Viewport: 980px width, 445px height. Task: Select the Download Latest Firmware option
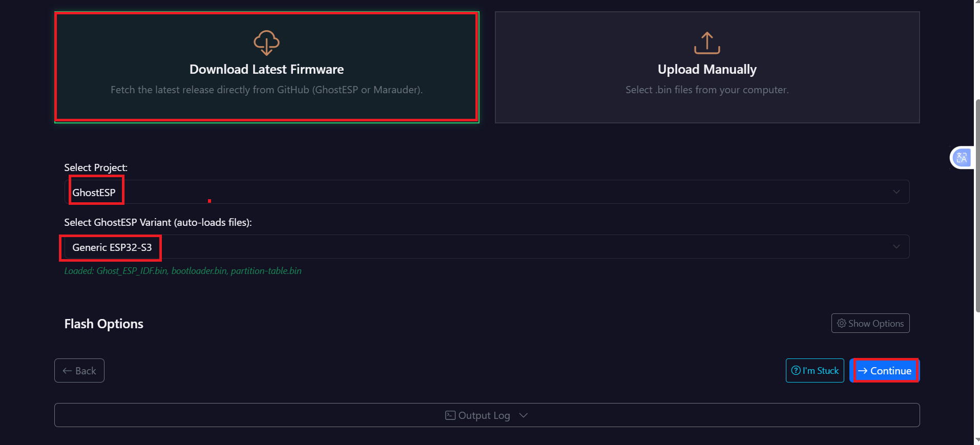pyautogui.click(x=266, y=69)
